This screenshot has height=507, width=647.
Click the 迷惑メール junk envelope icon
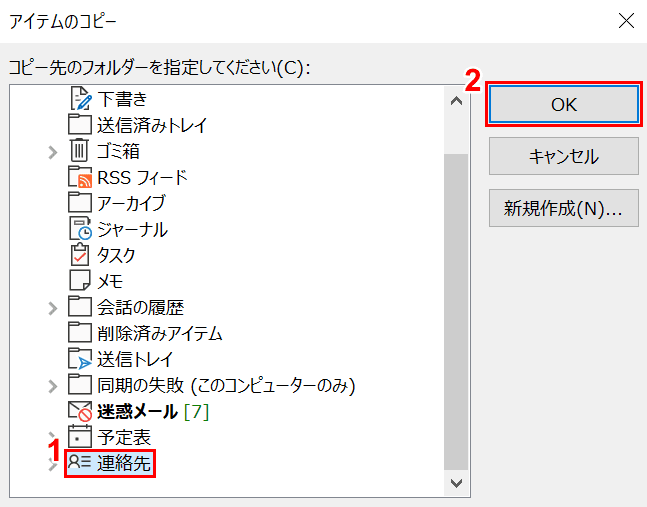80,411
